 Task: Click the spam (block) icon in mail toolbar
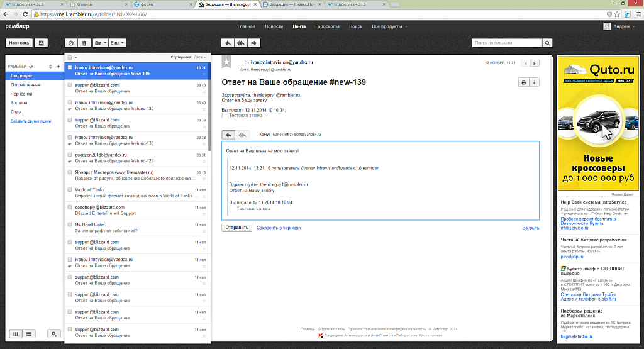70,43
